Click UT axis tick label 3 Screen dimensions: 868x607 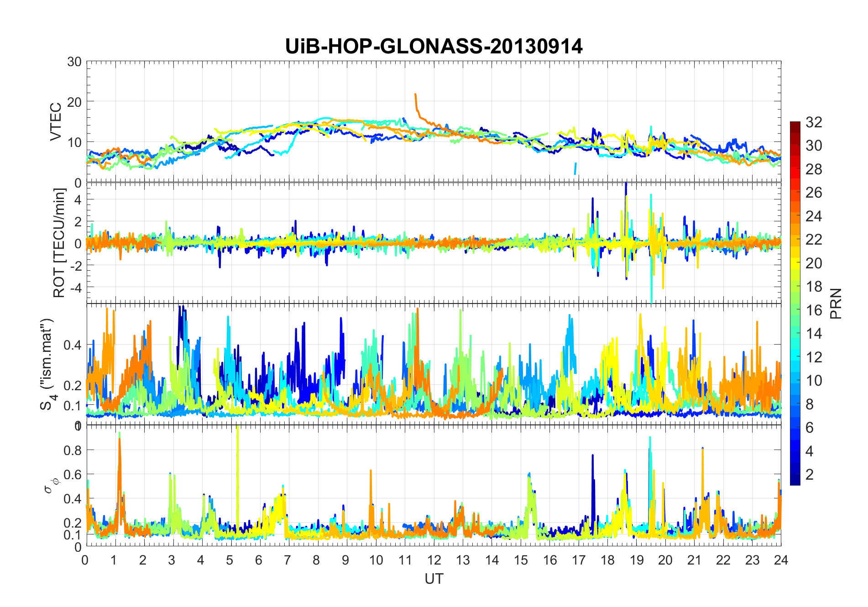(172, 560)
